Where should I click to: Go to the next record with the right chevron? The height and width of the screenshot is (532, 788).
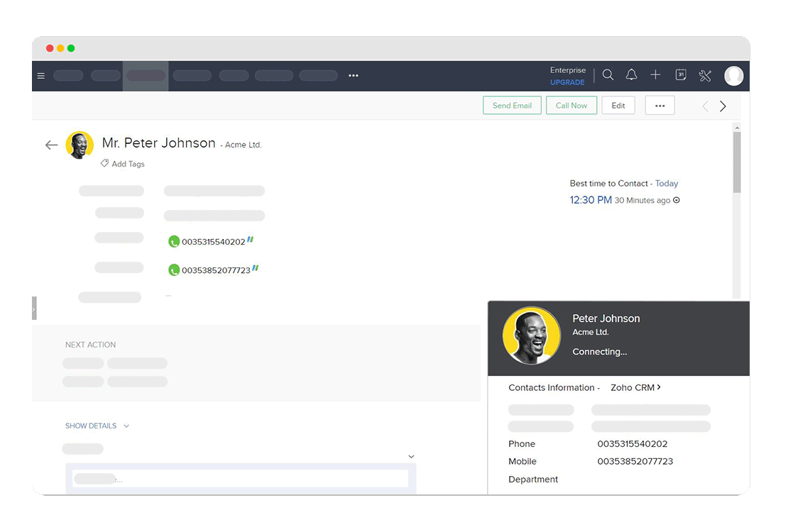(723, 106)
